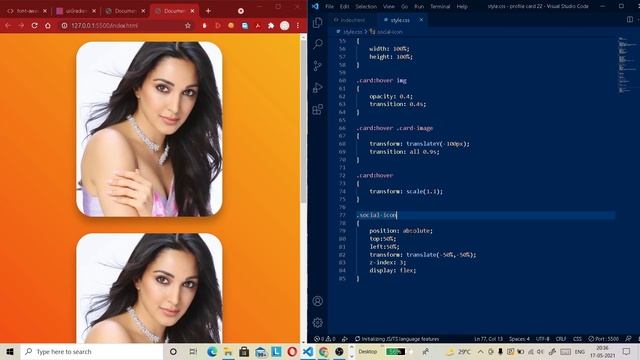The width and height of the screenshot is (640, 360).
Task: Open the Accounts menu in the activity bar
Action: coord(318,301)
